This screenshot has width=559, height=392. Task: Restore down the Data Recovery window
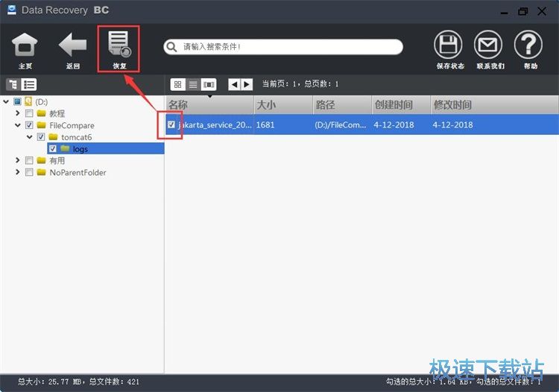tap(522, 11)
